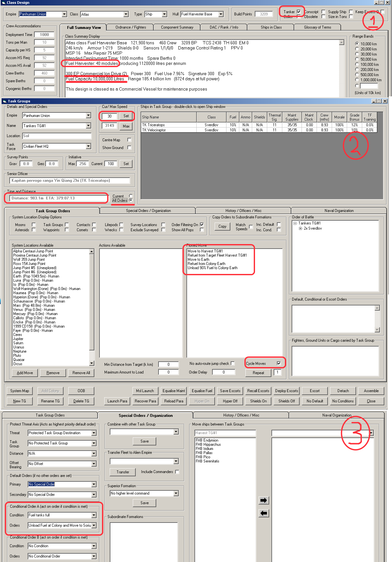
Task: Click the Add Move button
Action: click(x=25, y=373)
